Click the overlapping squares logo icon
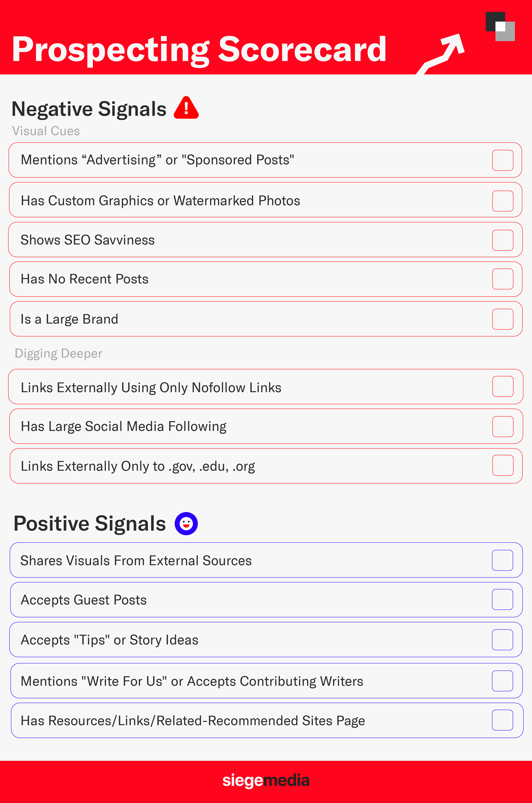 point(500,26)
